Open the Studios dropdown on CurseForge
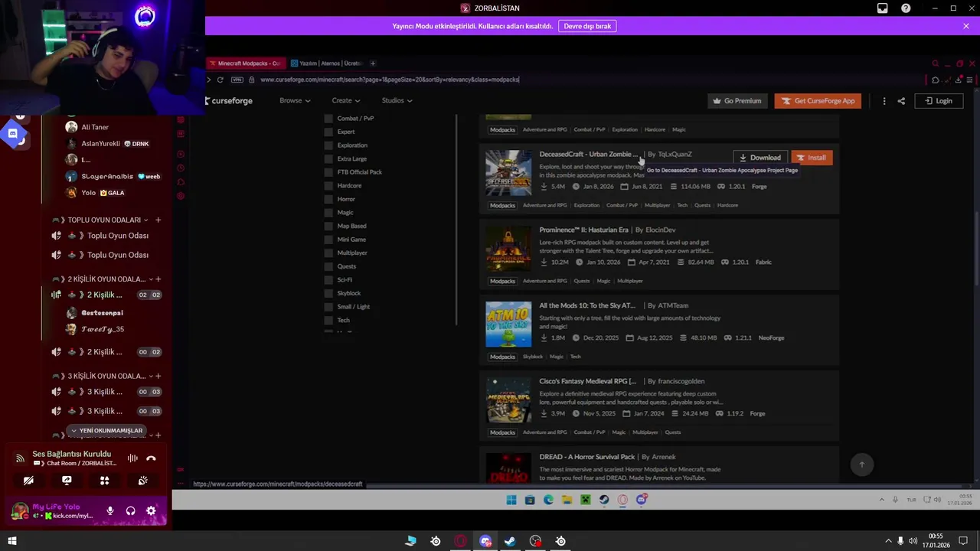Viewport: 980px width, 551px height. coord(397,101)
